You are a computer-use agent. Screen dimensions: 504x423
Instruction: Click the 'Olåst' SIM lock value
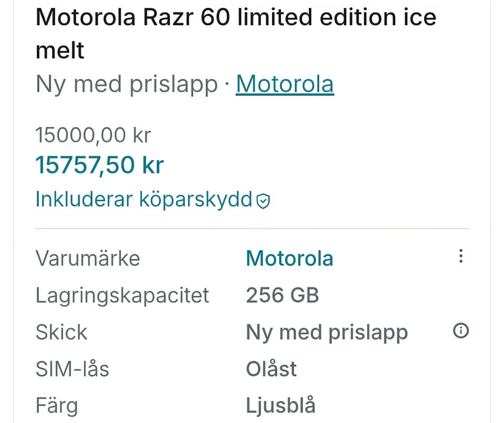coord(271,369)
